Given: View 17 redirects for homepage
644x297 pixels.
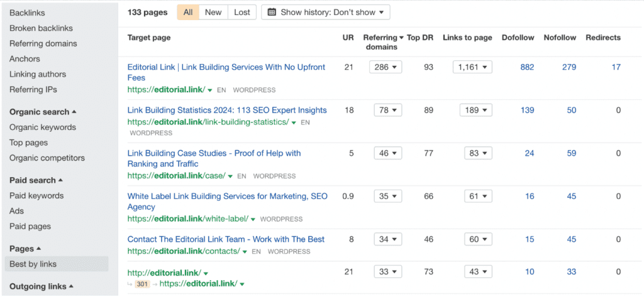Looking at the screenshot, I should pos(616,67).
